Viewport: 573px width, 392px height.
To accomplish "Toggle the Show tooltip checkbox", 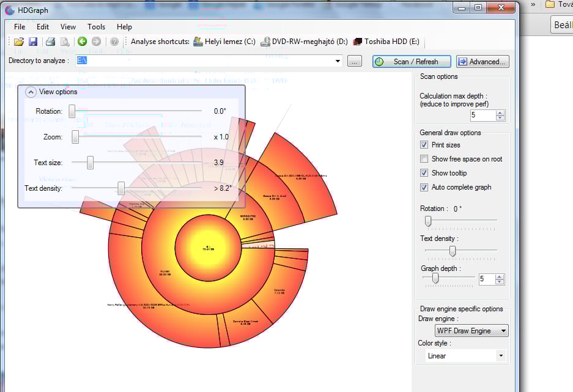I will click(x=424, y=173).
